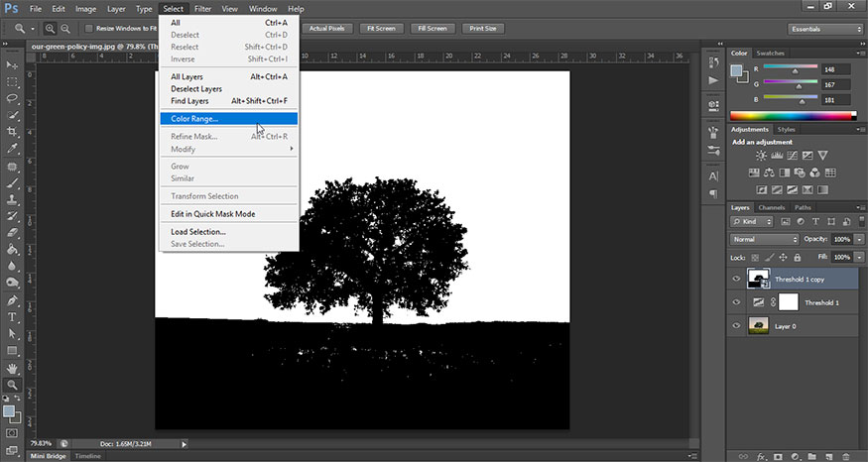Select the Move tool
The image size is (868, 462).
click(13, 64)
